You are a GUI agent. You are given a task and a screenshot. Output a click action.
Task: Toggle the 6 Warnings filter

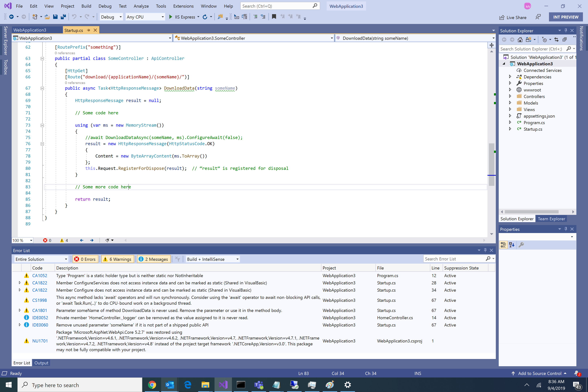[117, 259]
